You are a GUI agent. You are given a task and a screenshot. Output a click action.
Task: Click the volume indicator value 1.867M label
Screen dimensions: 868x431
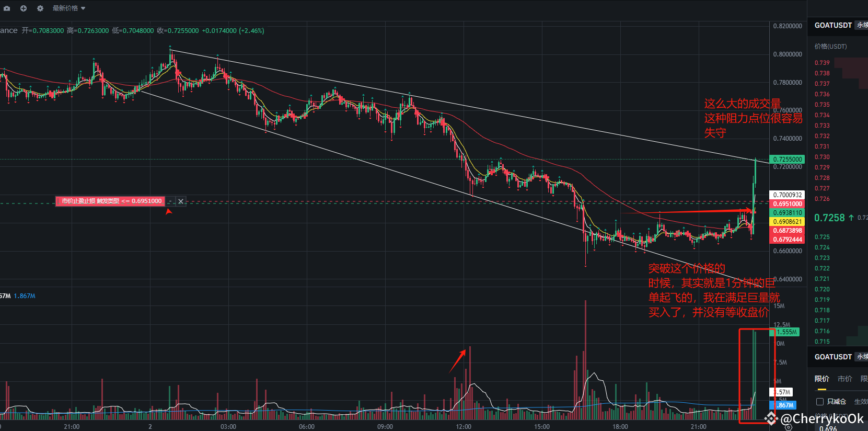pos(25,296)
